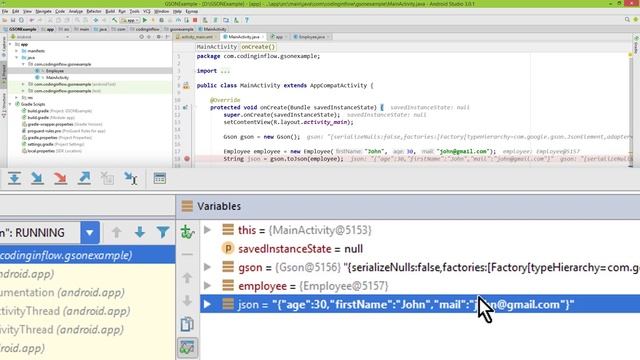Click the New Watch plus-glasses icon
640x360 pixels.
[187, 232]
